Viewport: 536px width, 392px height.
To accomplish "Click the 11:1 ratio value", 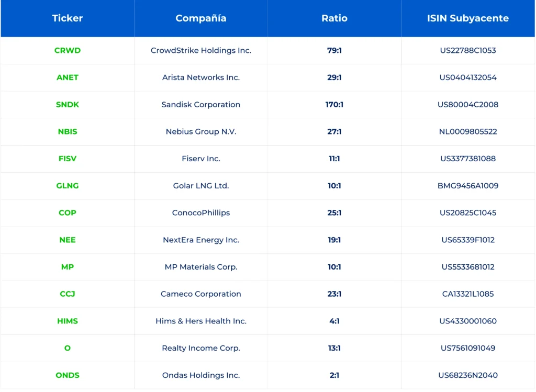I will point(334,159).
